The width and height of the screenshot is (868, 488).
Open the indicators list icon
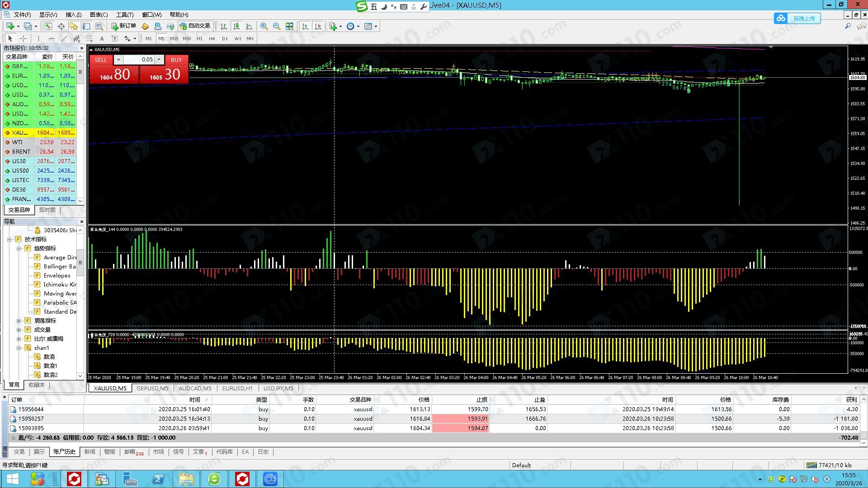point(333,26)
